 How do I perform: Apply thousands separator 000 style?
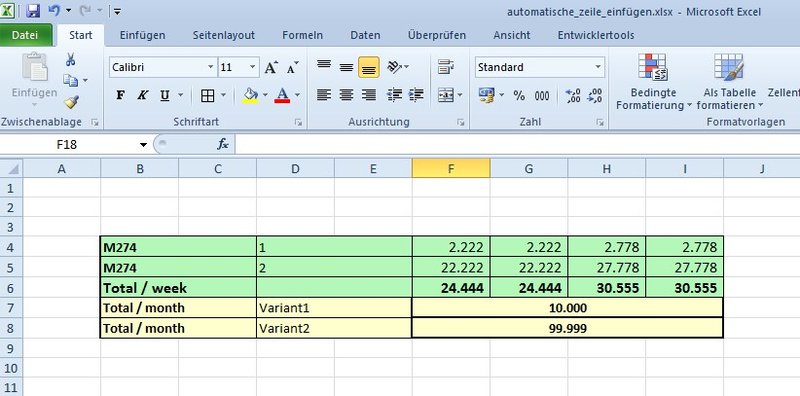pos(542,95)
